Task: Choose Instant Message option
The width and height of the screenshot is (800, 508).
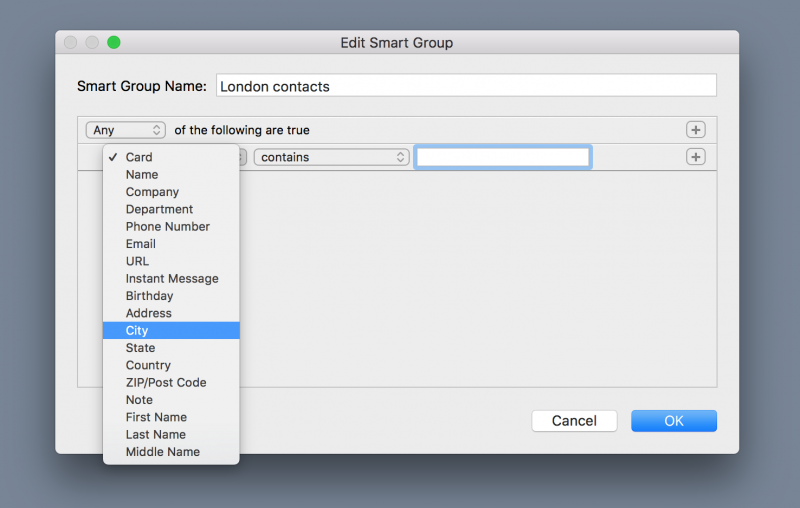Action: (171, 278)
